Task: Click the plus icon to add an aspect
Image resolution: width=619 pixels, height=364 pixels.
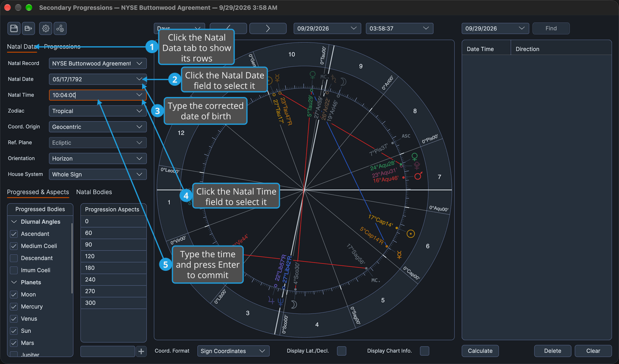Action: tap(141, 351)
